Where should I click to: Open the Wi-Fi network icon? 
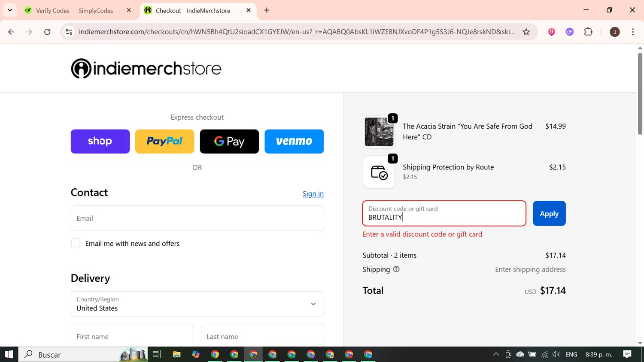click(x=544, y=354)
